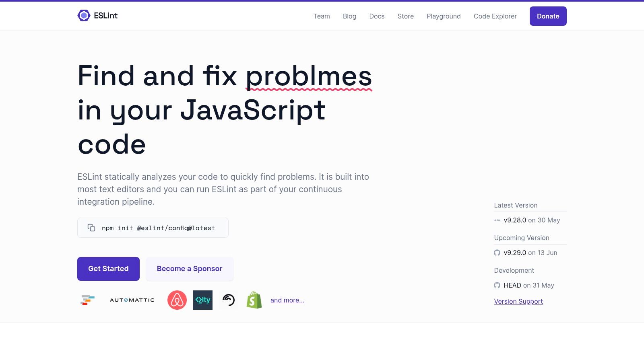This screenshot has height=362, width=644.
Task: Copy the npm init command
Action: click(91, 228)
